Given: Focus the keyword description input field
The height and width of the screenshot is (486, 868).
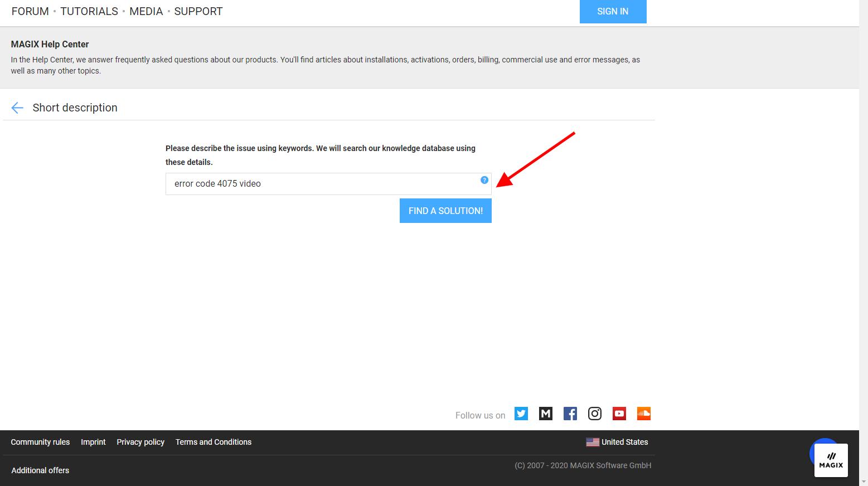Looking at the screenshot, I should pos(328,184).
